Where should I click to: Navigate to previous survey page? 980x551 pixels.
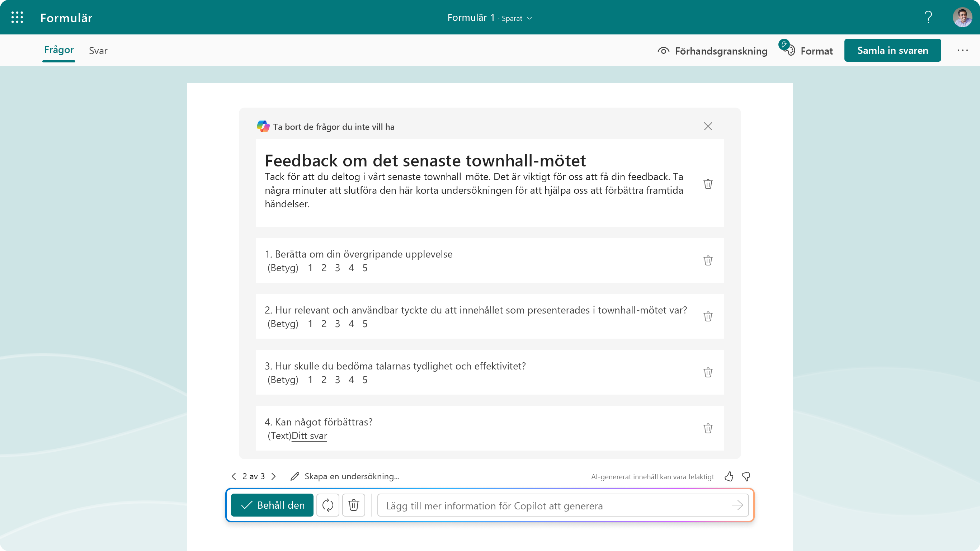[x=234, y=476]
